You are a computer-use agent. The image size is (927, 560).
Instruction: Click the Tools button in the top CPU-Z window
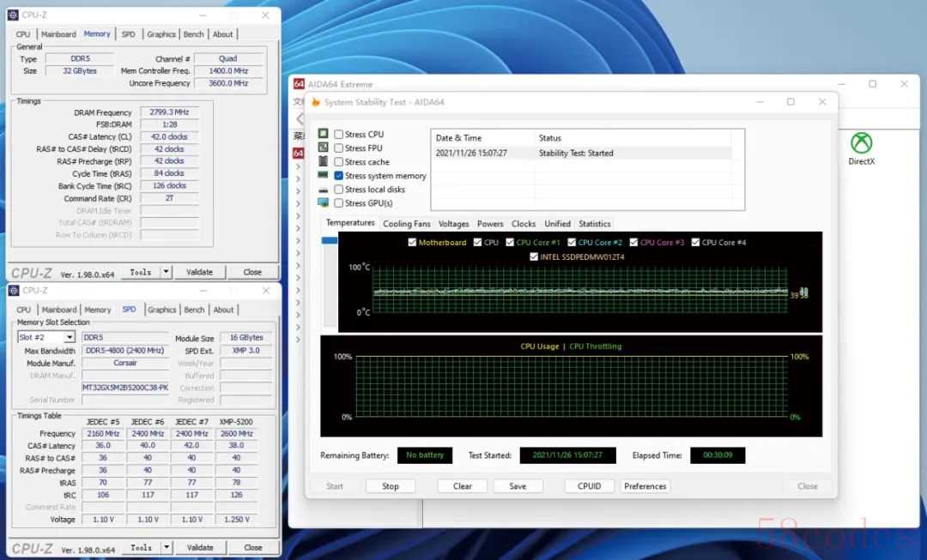pos(141,272)
